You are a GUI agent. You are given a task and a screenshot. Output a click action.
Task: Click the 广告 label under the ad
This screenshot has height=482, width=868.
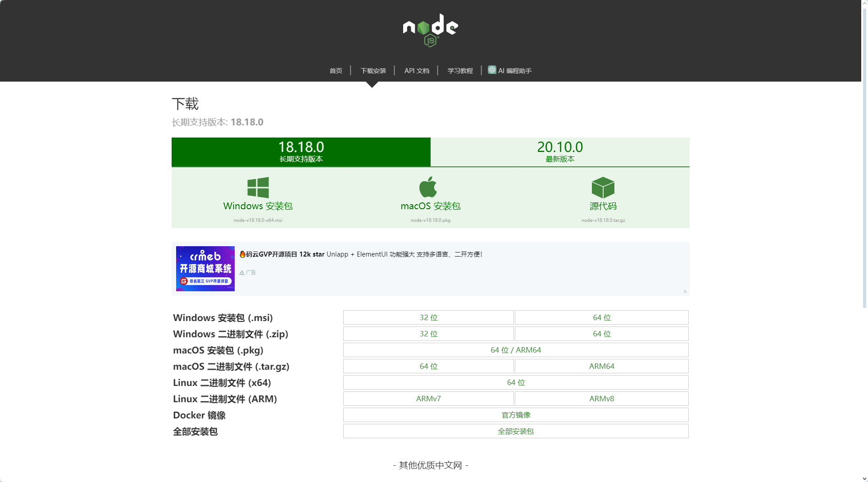[248, 272]
